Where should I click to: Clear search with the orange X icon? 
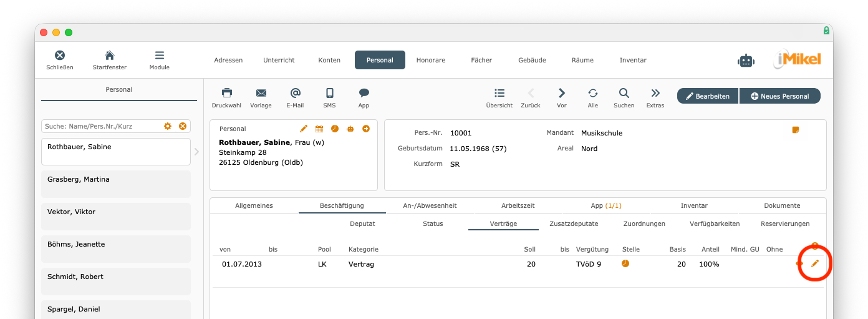click(x=183, y=126)
